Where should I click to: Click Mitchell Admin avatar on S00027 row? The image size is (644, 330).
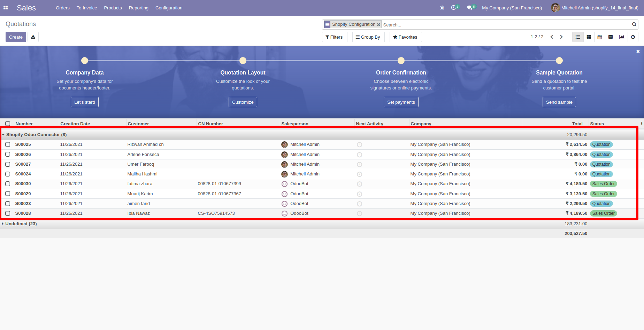284,164
